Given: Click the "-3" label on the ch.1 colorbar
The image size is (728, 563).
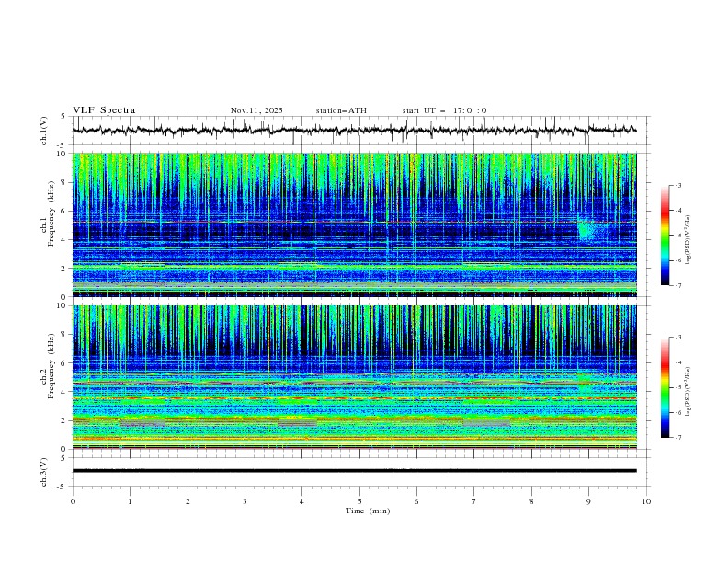Looking at the screenshot, I should click(x=677, y=185).
